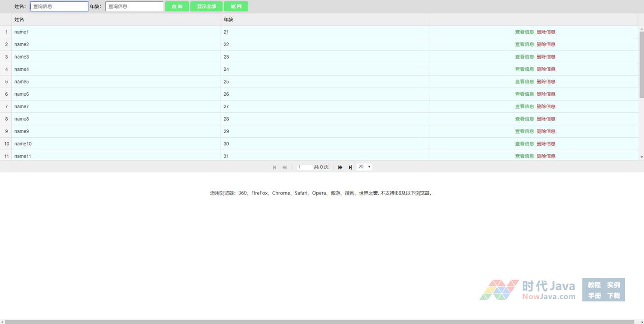This screenshot has width=644, height=324.
Task: Delete the name8 row via 删除信息
Action: 546,119
